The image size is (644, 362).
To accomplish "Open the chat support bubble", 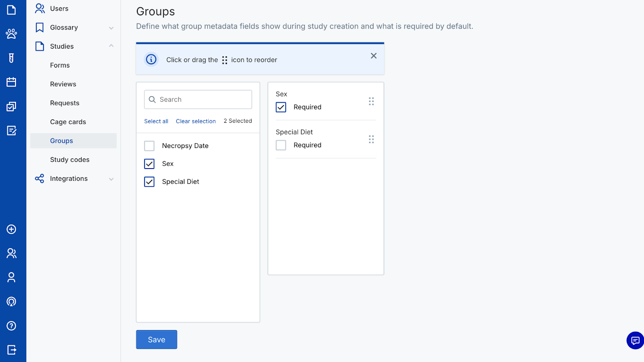I will pos(635,341).
